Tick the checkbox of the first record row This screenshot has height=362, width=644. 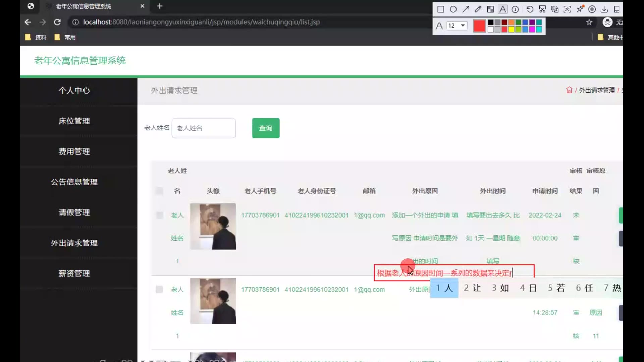click(159, 215)
